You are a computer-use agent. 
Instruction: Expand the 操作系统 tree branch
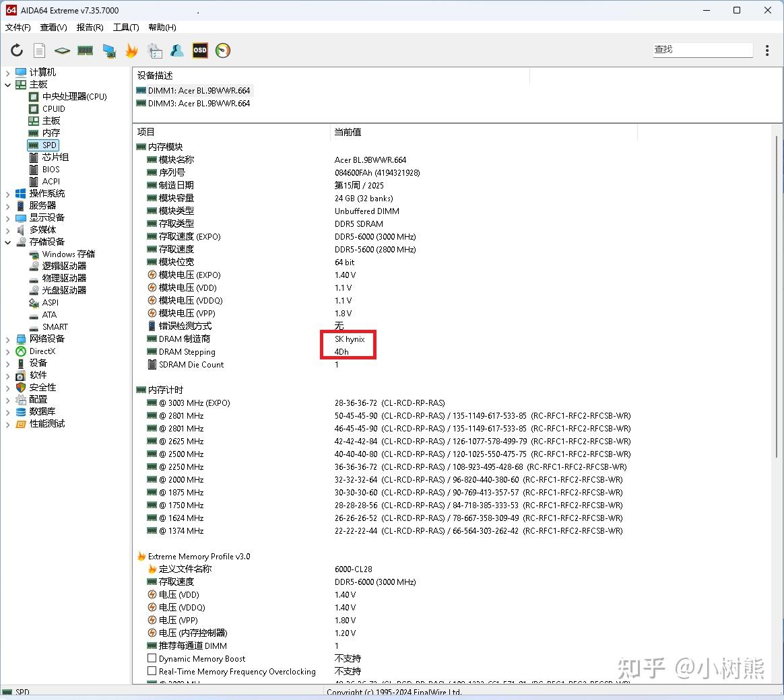[7, 193]
